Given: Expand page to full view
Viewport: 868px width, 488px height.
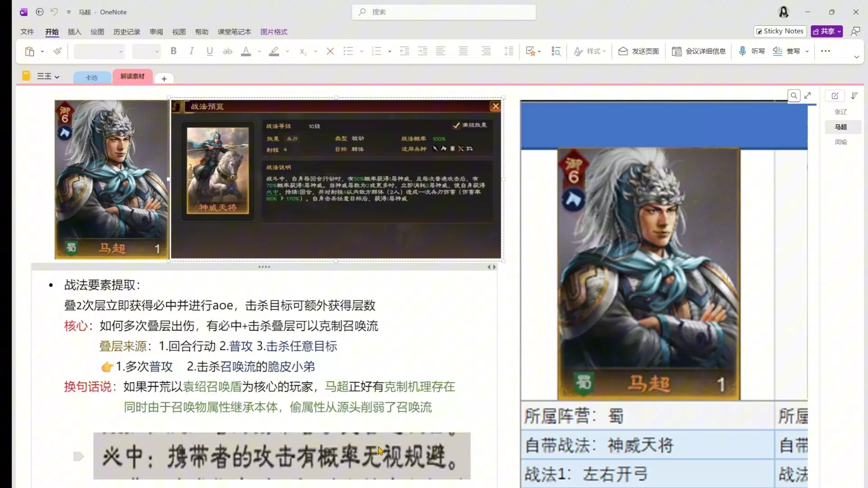Looking at the screenshot, I should tap(808, 95).
